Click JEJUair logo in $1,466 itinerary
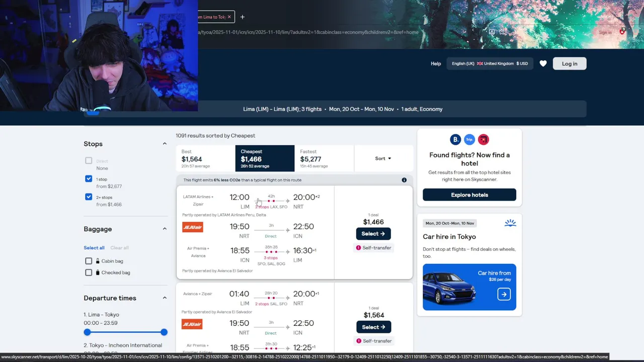 point(192,227)
